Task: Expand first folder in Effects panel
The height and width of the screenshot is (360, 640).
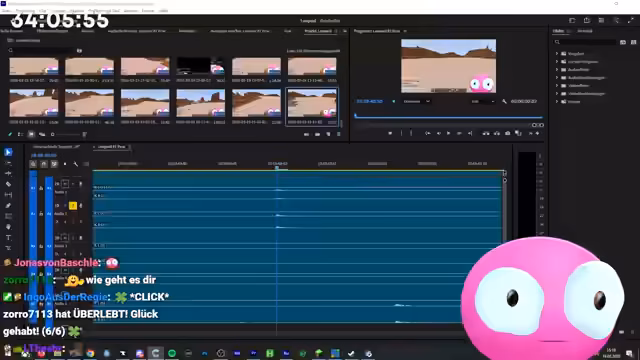Action: point(557,53)
